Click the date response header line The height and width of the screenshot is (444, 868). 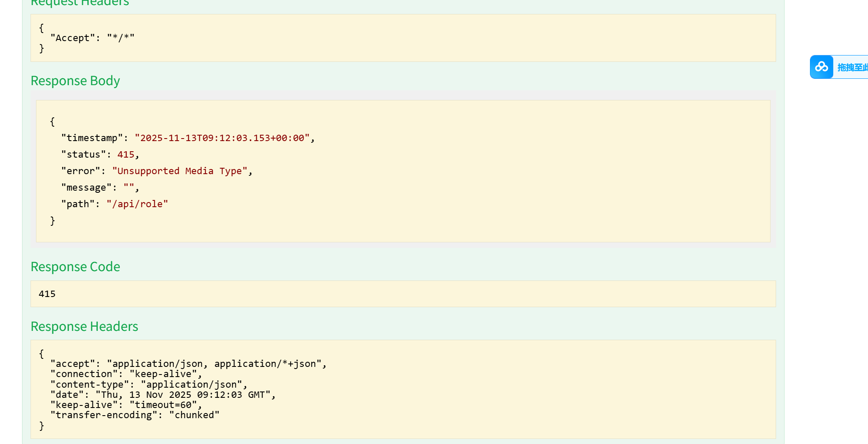pyautogui.click(x=163, y=395)
